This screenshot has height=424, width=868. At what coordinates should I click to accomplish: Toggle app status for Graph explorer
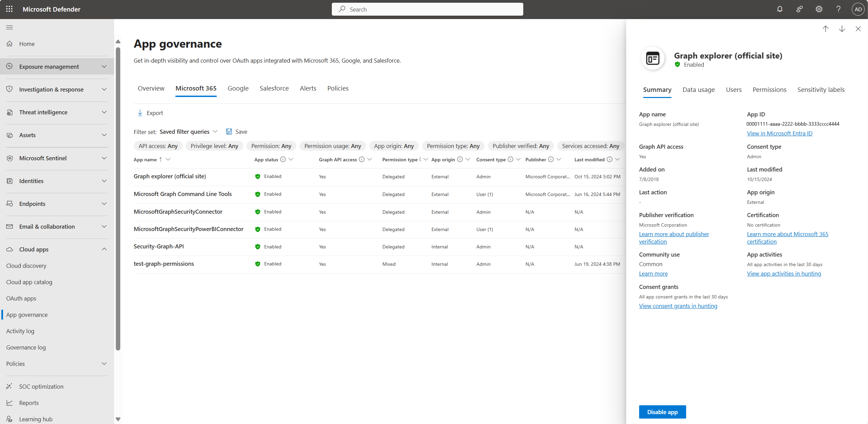pyautogui.click(x=663, y=412)
